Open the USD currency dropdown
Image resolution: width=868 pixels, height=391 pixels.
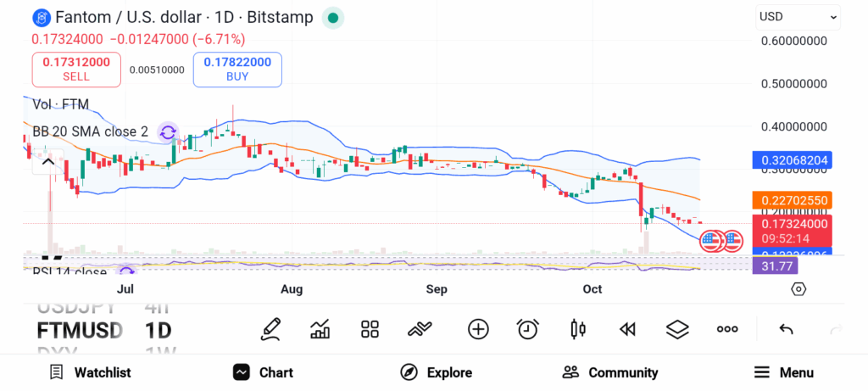798,16
